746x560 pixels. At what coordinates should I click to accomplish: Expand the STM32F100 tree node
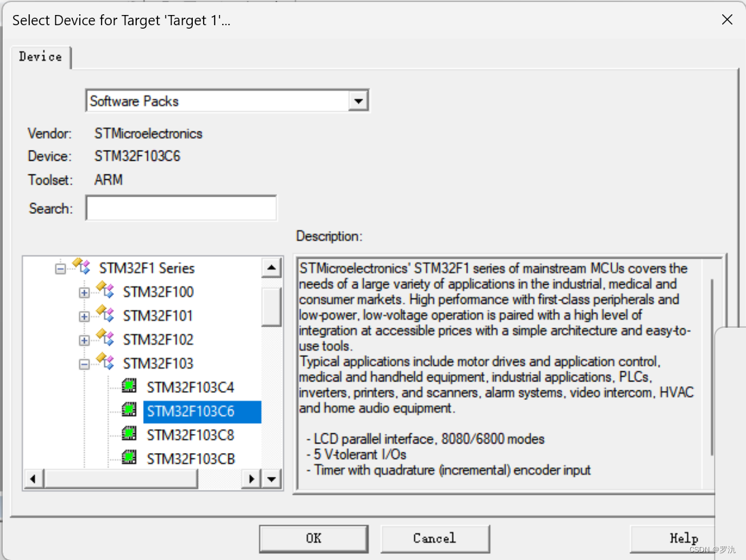point(84,293)
